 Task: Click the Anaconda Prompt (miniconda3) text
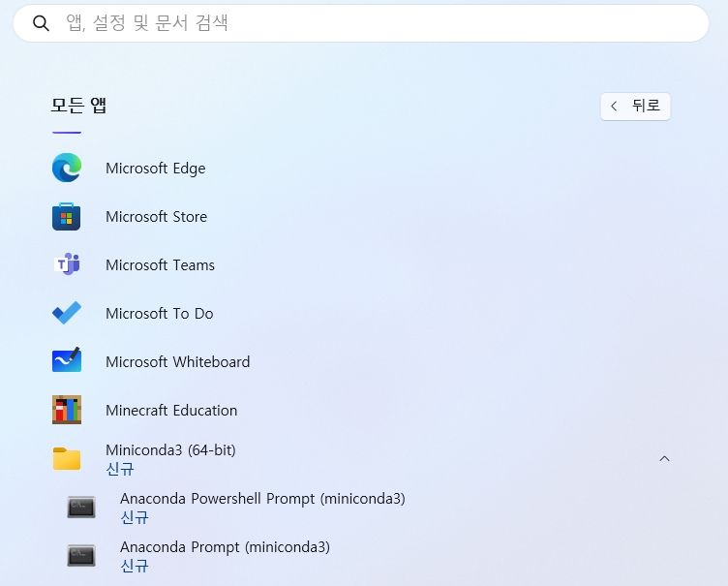click(x=226, y=547)
